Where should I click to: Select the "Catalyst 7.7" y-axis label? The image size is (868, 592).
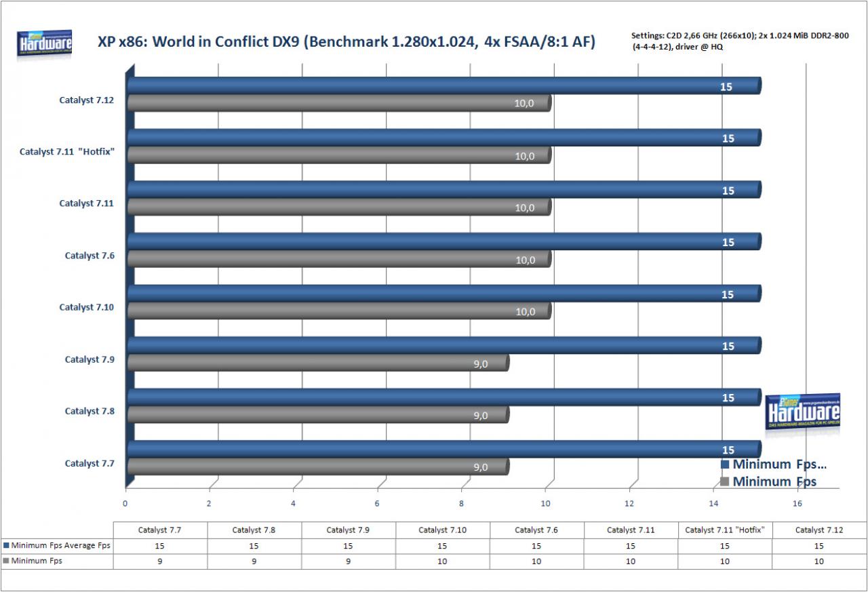[90, 464]
